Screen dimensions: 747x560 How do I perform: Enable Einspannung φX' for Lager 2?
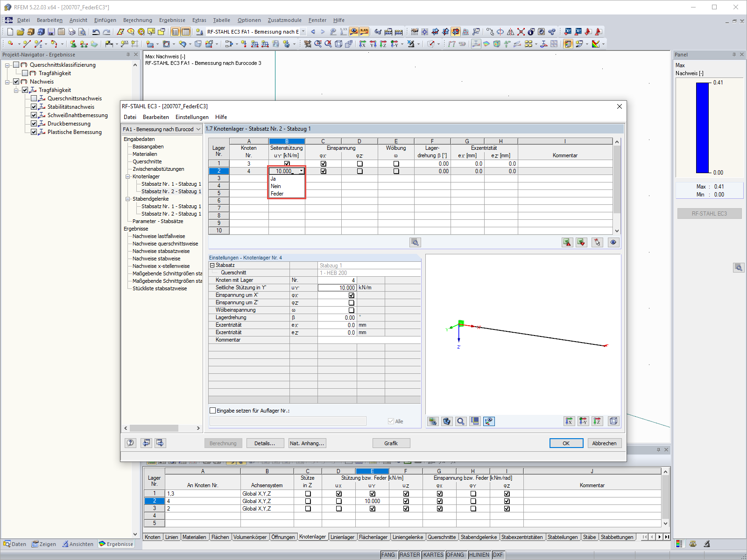pos(323,171)
